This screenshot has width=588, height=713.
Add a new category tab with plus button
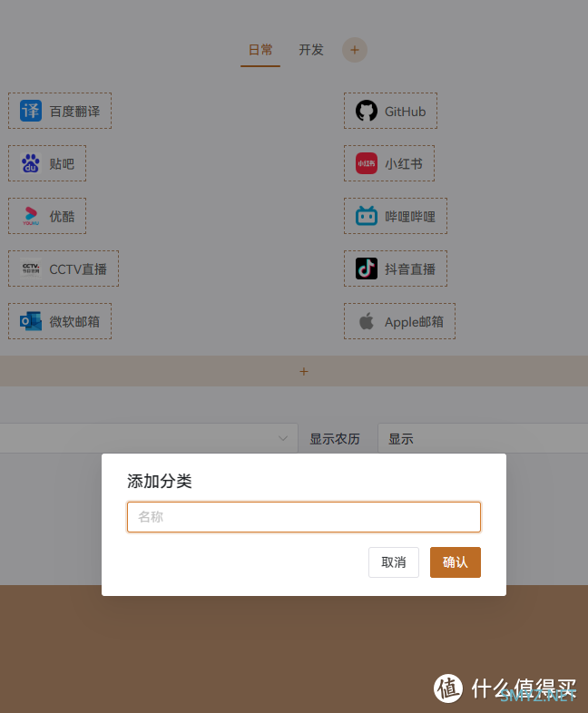[355, 50]
